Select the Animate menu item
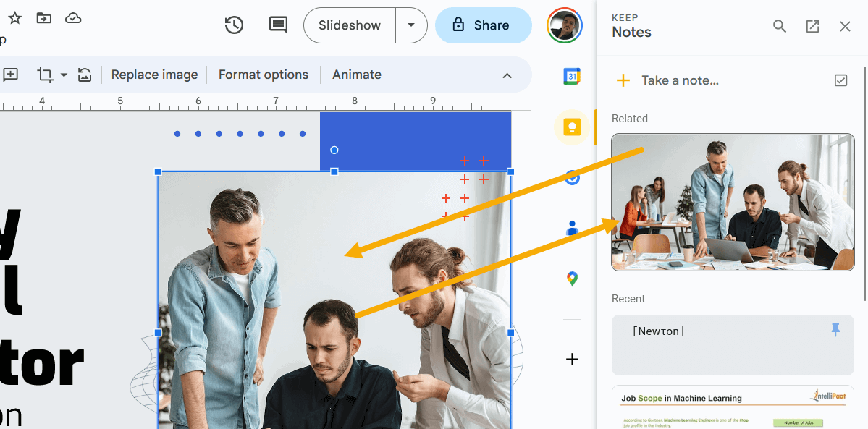The width and height of the screenshot is (868, 429). 356,75
